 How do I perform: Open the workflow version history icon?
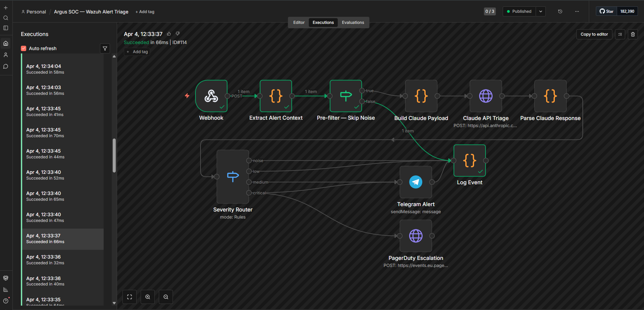(560, 11)
